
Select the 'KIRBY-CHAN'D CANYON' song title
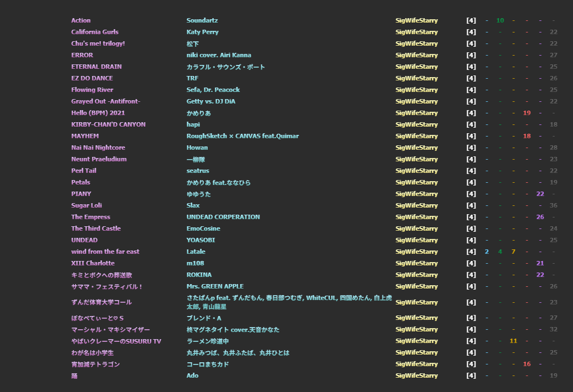coord(109,124)
